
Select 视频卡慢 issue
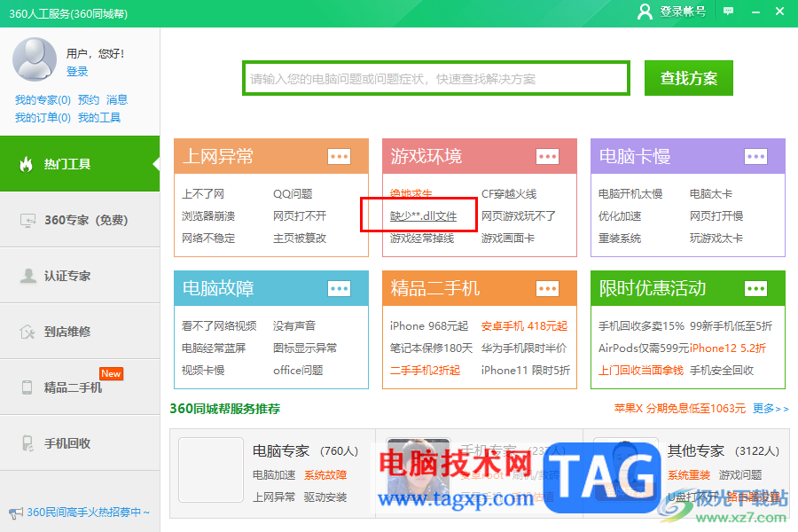pos(203,370)
